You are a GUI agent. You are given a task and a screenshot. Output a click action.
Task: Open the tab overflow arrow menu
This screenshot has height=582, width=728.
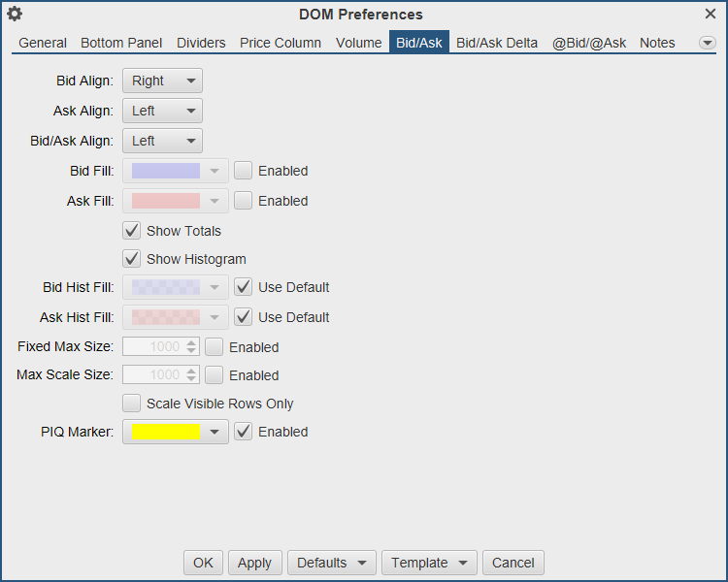click(x=707, y=43)
